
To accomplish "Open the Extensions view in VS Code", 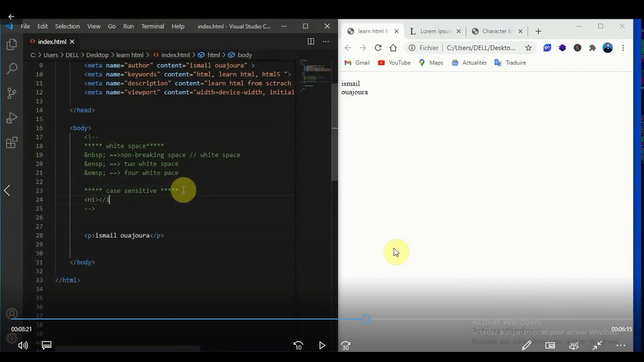I will tap(12, 143).
